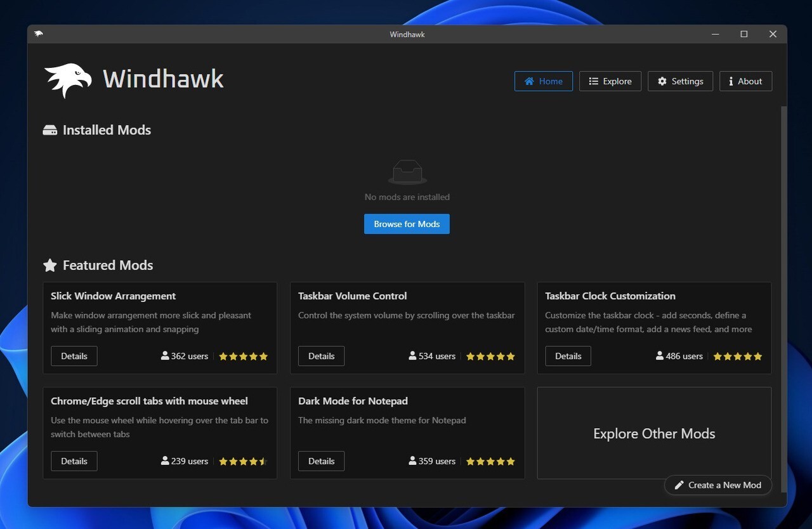Click the user icon beside 239 users
812x529 pixels.
tap(165, 460)
